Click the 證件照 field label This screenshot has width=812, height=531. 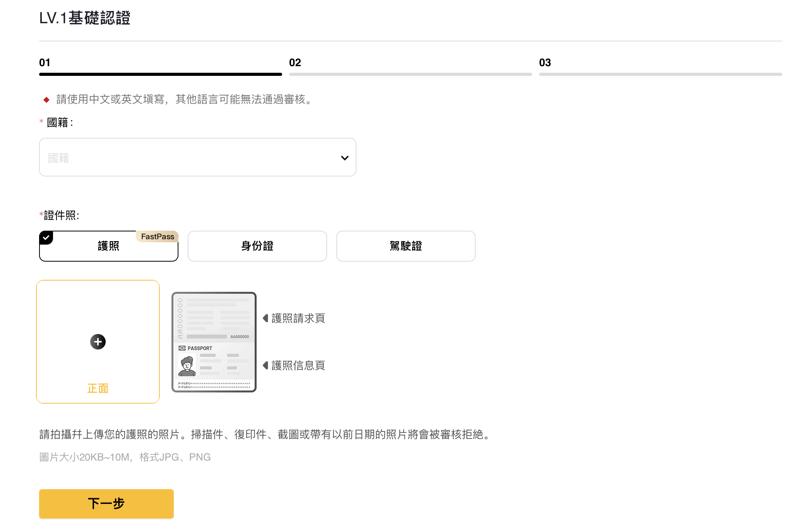pyautogui.click(x=60, y=215)
